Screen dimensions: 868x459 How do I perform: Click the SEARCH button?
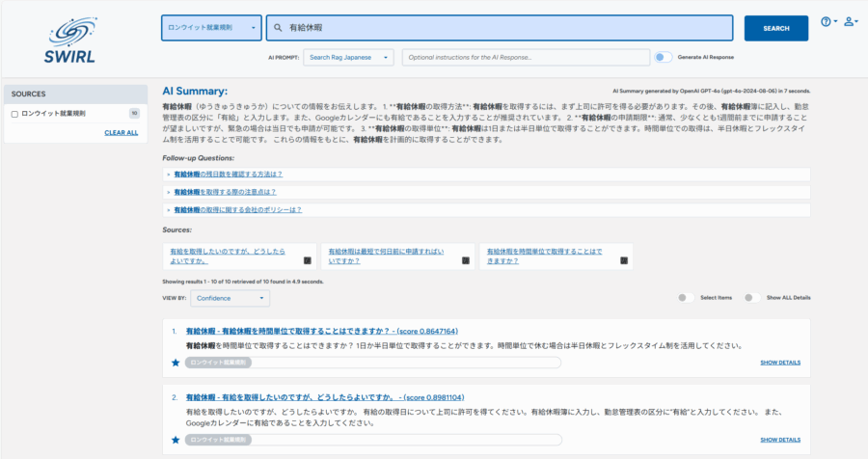coord(776,28)
